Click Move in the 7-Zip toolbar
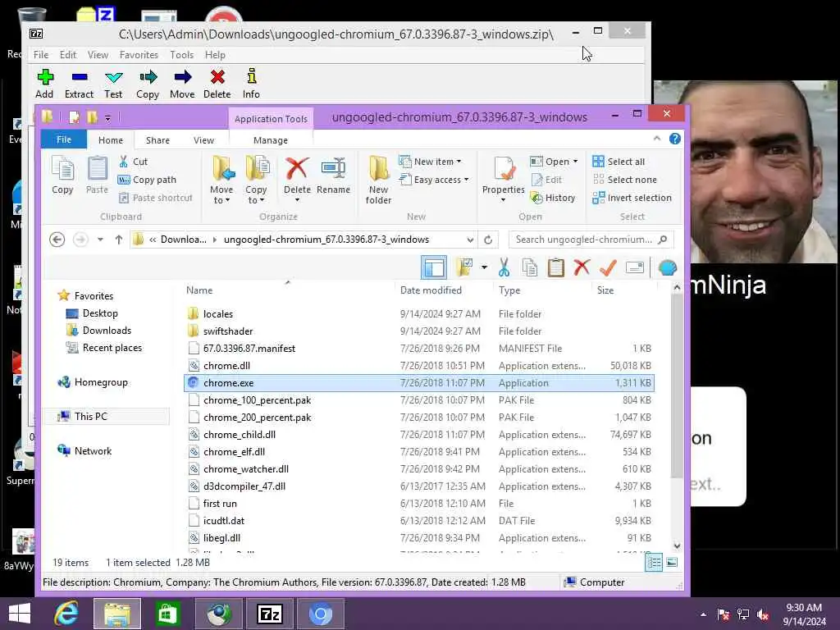 point(182,84)
